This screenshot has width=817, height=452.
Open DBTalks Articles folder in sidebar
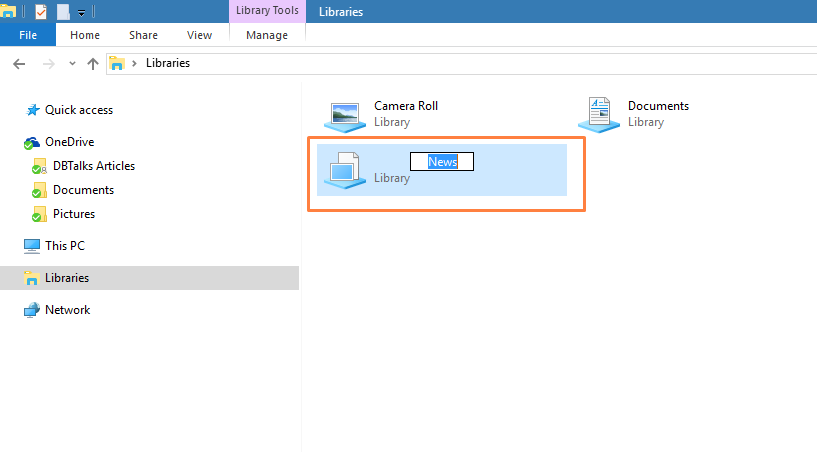pos(94,166)
